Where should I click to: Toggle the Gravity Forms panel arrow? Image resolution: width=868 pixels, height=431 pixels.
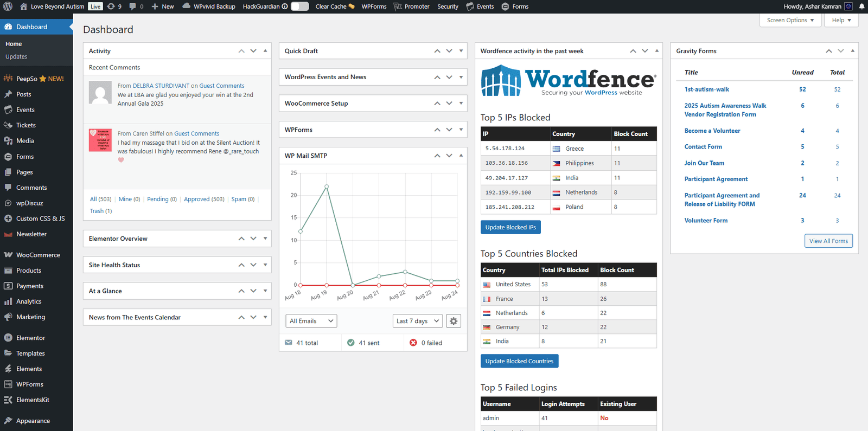(x=853, y=50)
